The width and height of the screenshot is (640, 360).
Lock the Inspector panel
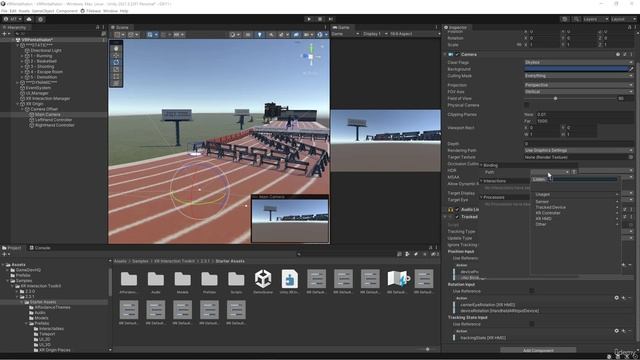click(x=629, y=27)
